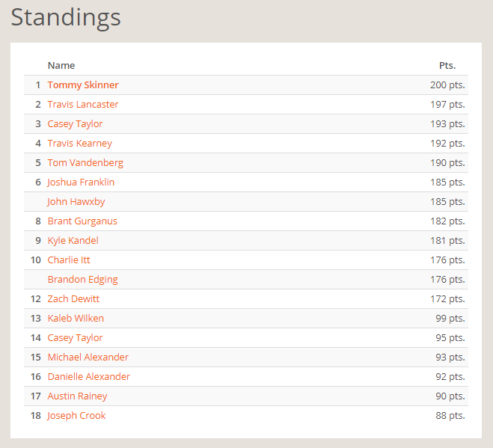Open third-ranked Casey Taylor's link
Screen dimensions: 493x448
(75, 124)
